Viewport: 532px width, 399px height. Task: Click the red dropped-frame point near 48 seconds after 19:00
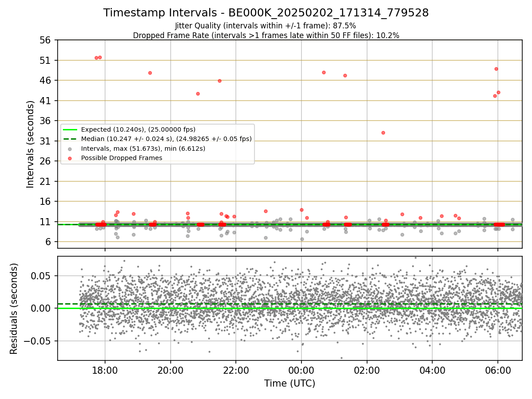150,73
